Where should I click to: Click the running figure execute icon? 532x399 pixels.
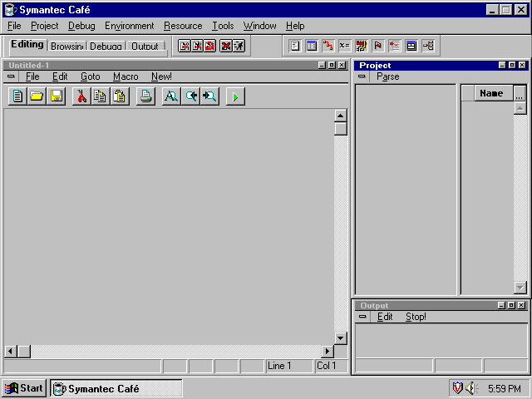(239, 46)
